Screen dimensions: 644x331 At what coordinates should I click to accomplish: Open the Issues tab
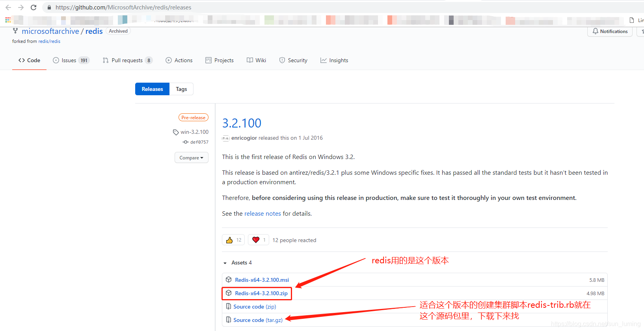(x=71, y=60)
